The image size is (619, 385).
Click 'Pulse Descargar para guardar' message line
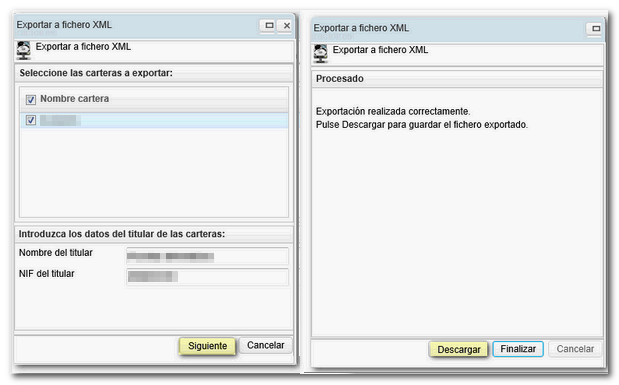422,125
